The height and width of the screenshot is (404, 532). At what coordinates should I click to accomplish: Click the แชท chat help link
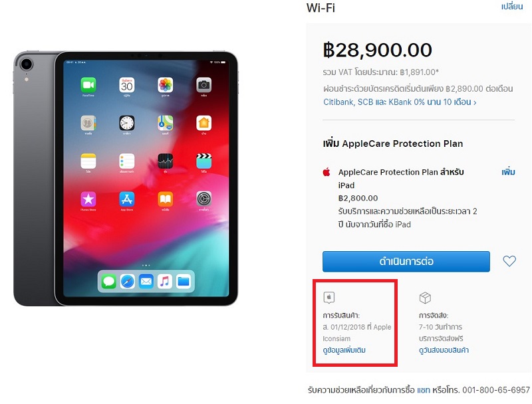click(x=424, y=390)
